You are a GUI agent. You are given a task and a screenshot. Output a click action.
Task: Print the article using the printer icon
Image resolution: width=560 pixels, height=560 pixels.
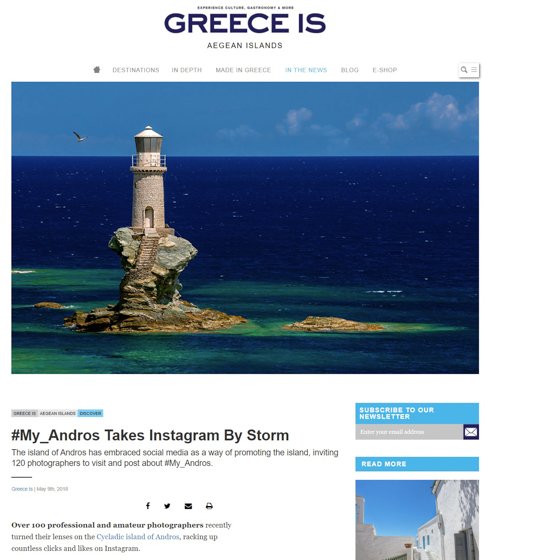click(209, 506)
